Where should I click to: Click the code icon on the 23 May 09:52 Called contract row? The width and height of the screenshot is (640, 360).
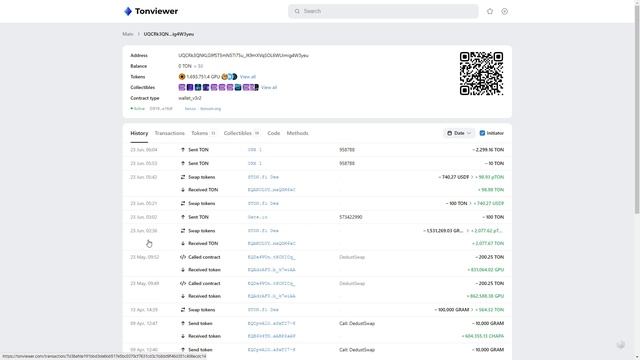click(183, 257)
